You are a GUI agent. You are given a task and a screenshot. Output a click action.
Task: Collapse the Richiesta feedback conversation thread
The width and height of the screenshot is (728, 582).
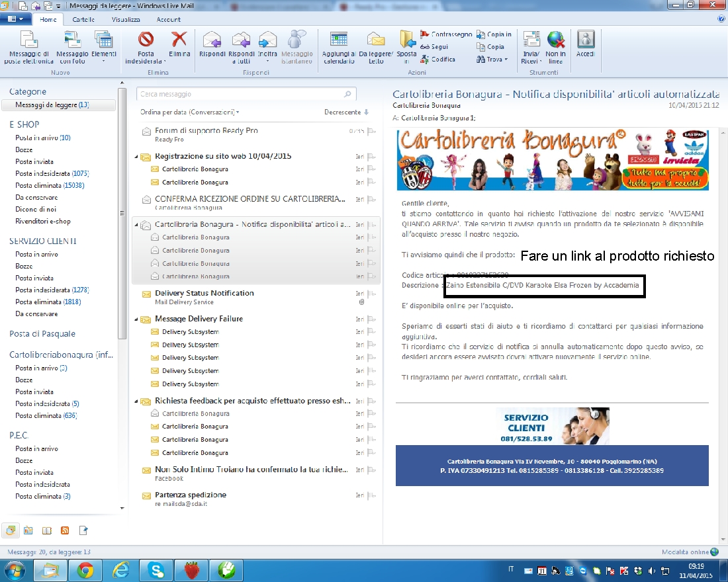coord(136,401)
